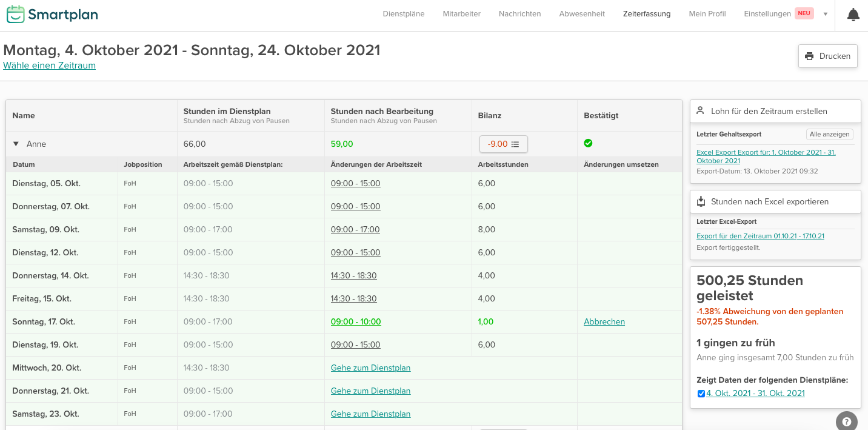The height and width of the screenshot is (430, 868).
Task: Edit the 09:00 - 15:00 time for Dienstag, 05. Okt.
Action: [x=356, y=183]
